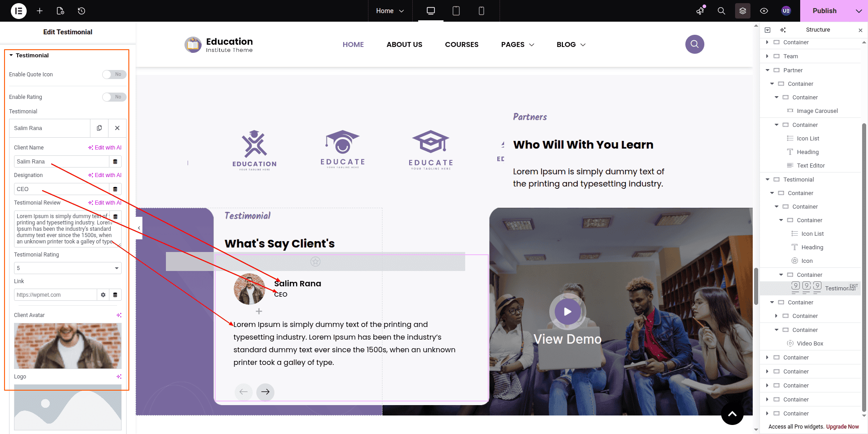Image resolution: width=868 pixels, height=434 pixels.
Task: Open the ABOUT US menu item
Action: point(404,45)
